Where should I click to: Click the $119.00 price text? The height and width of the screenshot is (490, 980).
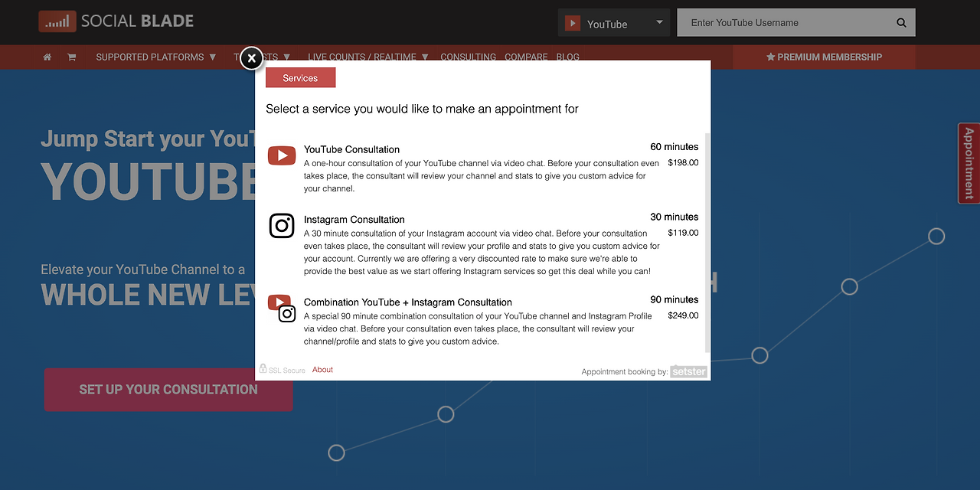683,233
